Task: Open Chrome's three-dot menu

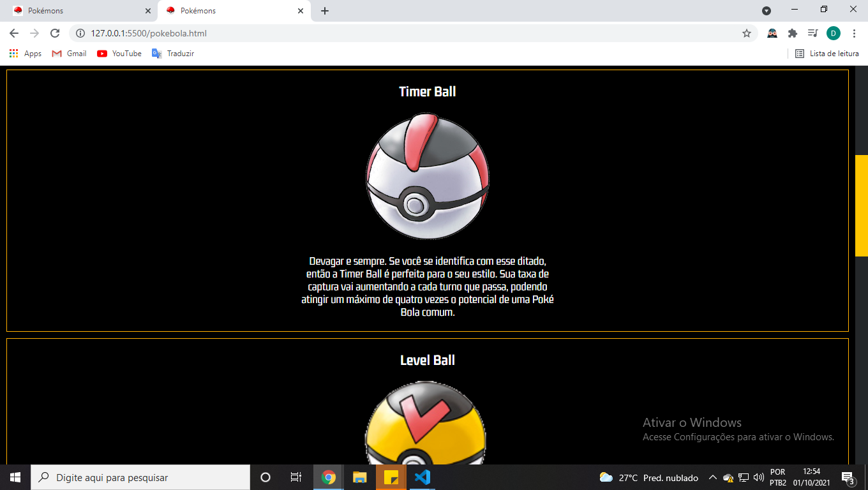Action: pos(854,33)
